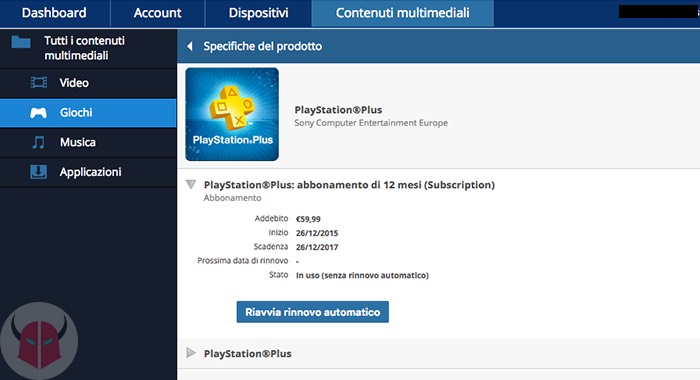Click the collapsed 'PlayStation®Plus' row label
This screenshot has width=700, height=380.
[x=248, y=354]
